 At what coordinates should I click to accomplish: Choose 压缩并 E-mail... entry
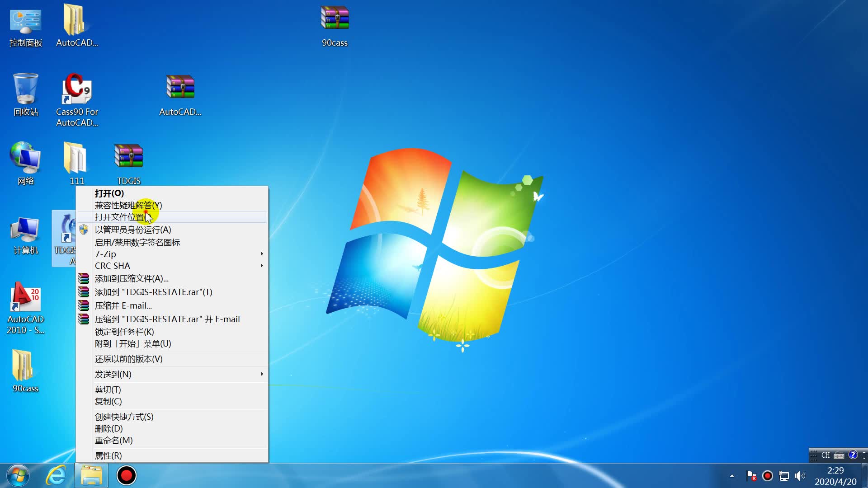point(172,305)
